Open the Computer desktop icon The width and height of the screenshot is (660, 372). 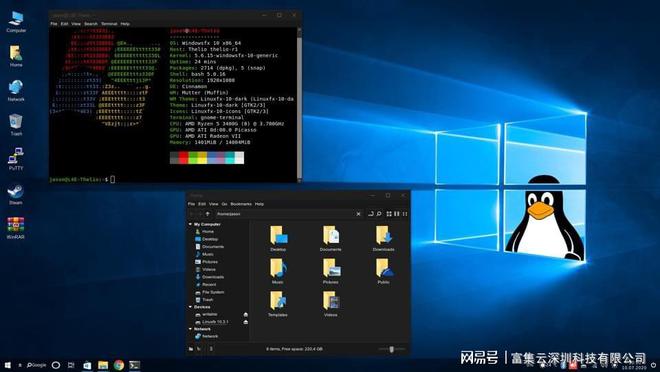tap(16, 21)
